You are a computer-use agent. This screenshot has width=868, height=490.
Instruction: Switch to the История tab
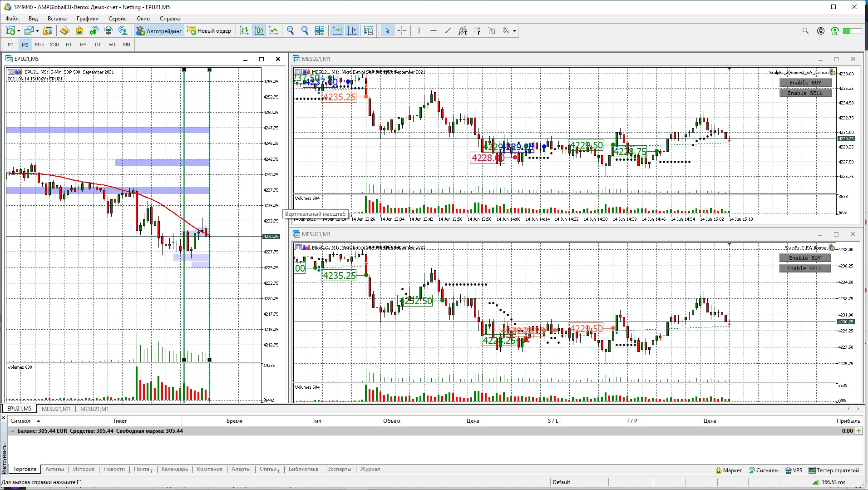point(84,469)
